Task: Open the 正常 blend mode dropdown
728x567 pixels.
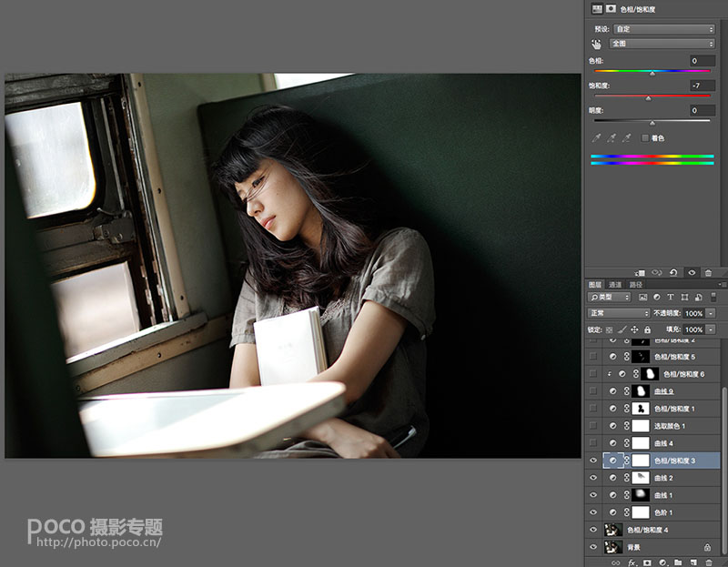Action: pos(619,313)
